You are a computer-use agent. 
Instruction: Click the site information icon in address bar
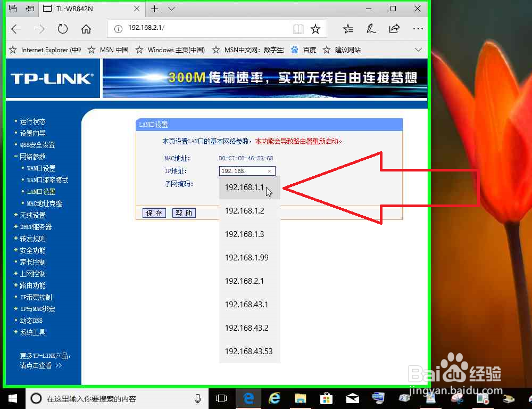tap(118, 29)
